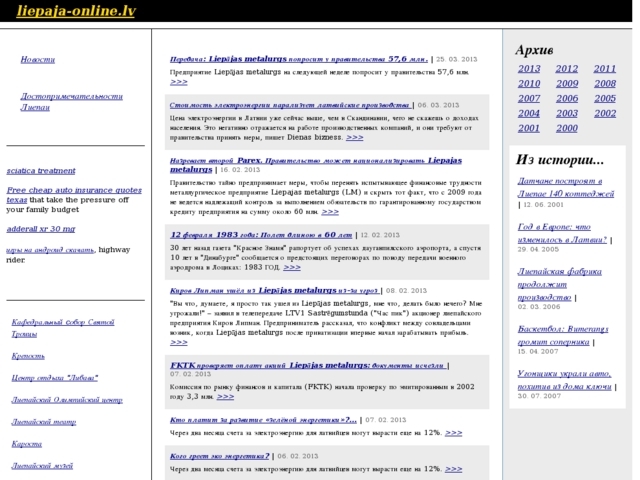Click the sciatica treatment link

41,171
